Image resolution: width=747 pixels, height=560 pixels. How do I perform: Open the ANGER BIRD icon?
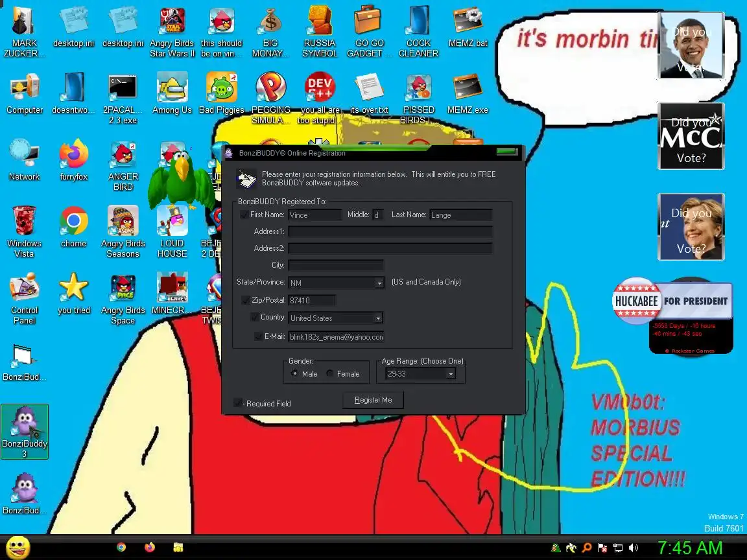click(123, 165)
